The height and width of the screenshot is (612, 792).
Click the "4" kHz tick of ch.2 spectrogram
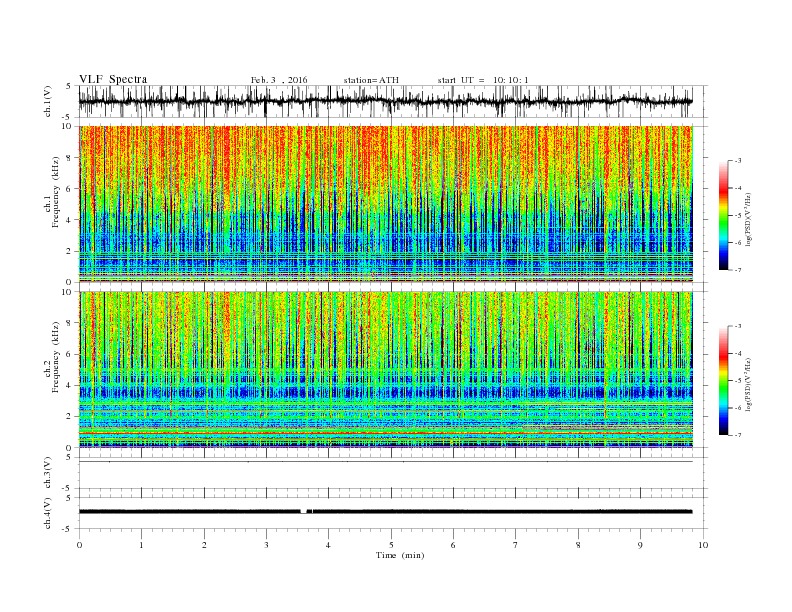[70, 386]
